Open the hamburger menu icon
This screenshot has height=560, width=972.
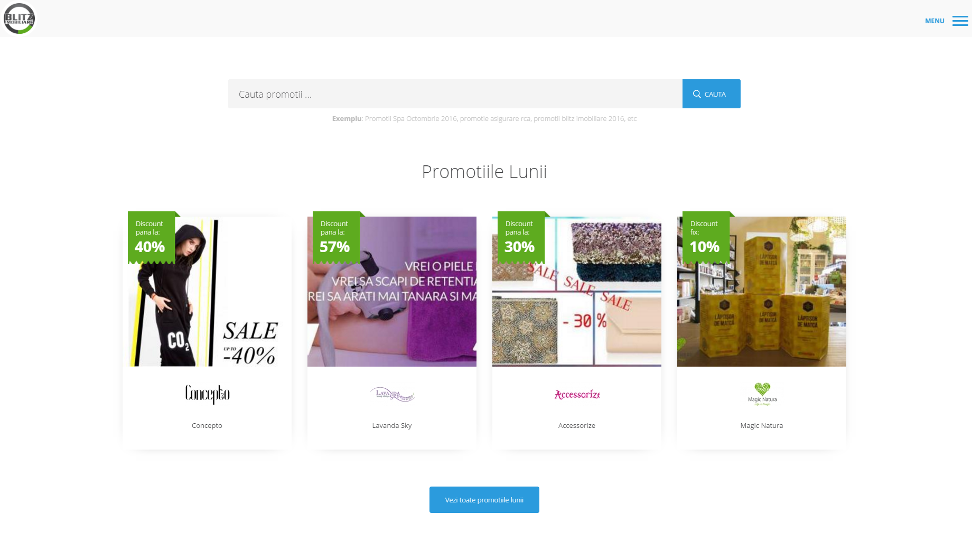(x=960, y=21)
